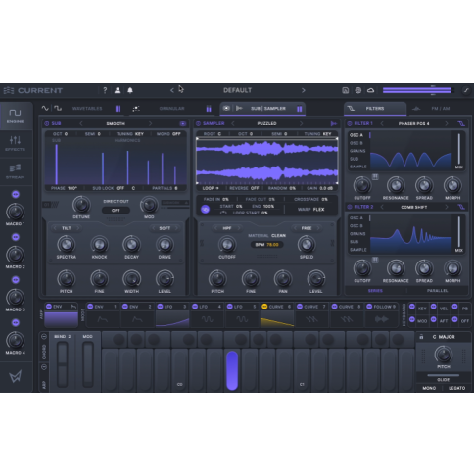Click the link icon above Macro 2
Viewport: 475px width, 476px height.
pyautogui.click(x=16, y=237)
